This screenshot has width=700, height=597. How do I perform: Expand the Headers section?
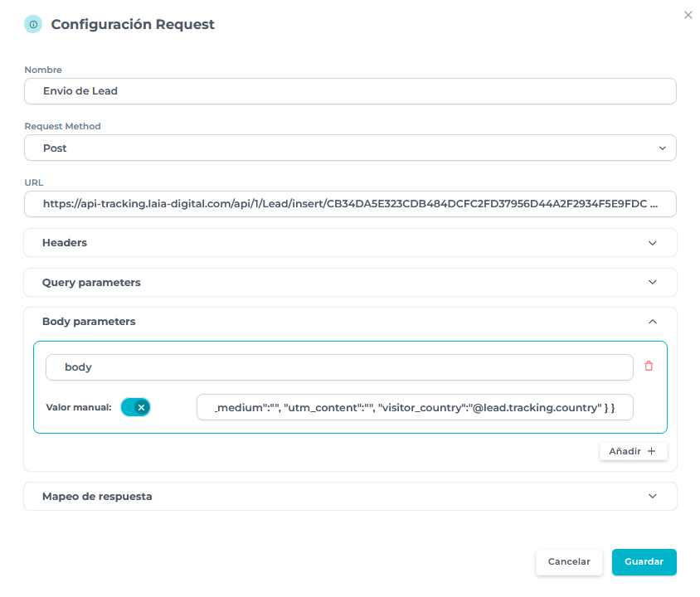pos(652,243)
